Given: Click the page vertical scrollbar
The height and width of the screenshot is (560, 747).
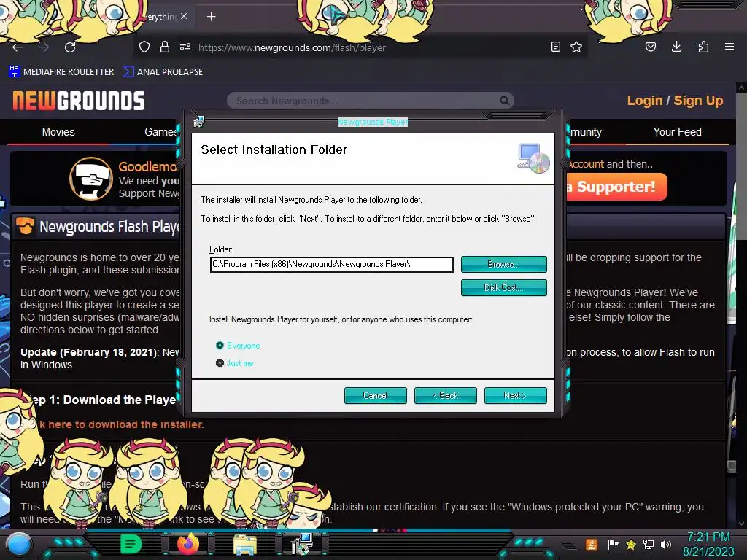Looking at the screenshot, I should pos(741,305).
